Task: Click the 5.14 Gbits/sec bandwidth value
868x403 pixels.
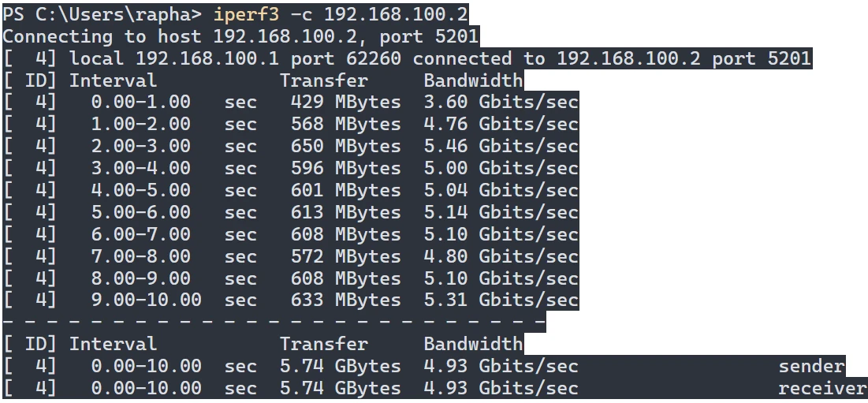Action: [501, 213]
